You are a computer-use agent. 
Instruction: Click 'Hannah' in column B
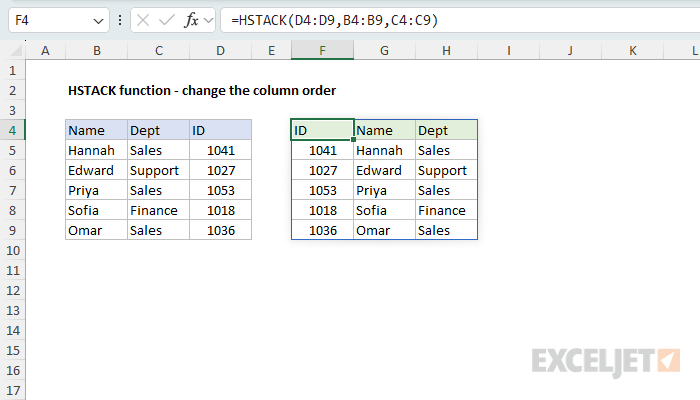[96, 150]
